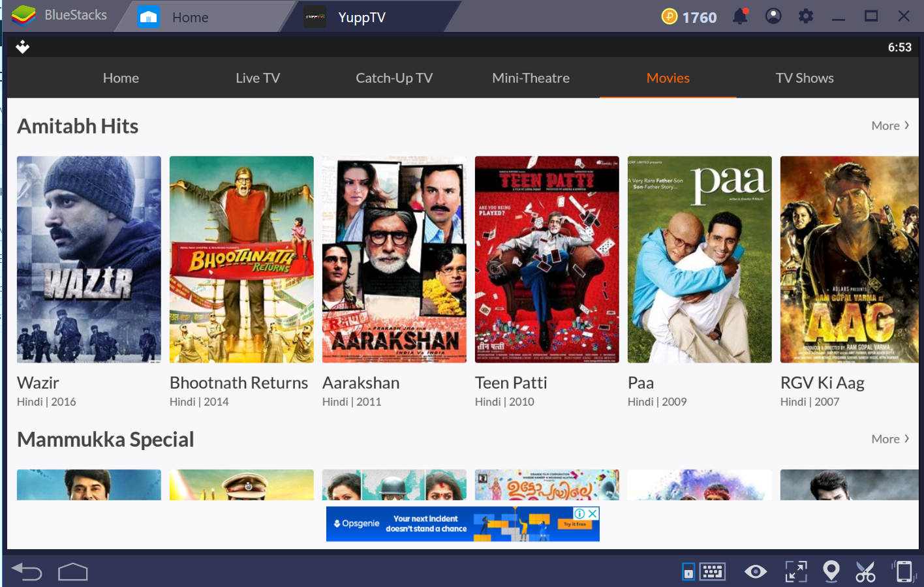Click the download notification icon in status bar
The image size is (924, 587).
pos(23,47)
